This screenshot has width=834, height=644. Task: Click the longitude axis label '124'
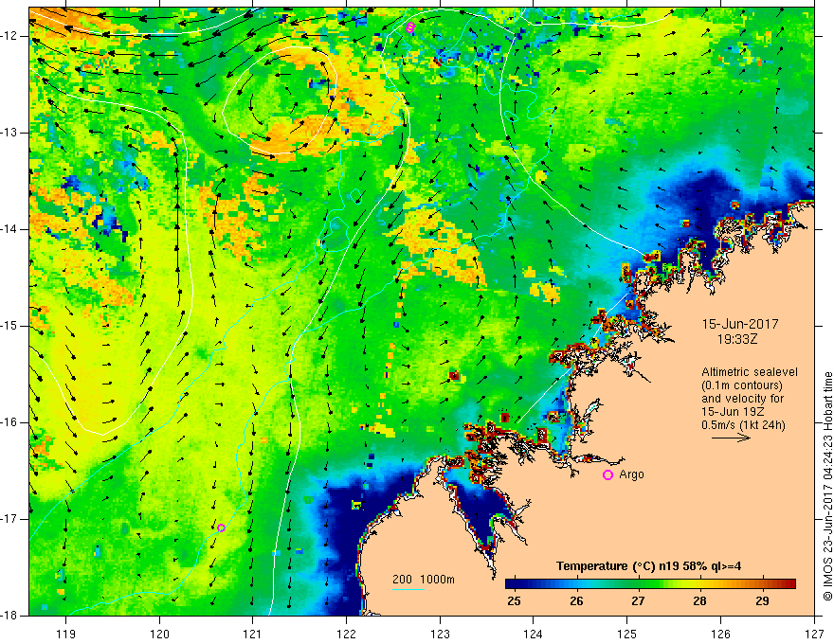coord(534,634)
